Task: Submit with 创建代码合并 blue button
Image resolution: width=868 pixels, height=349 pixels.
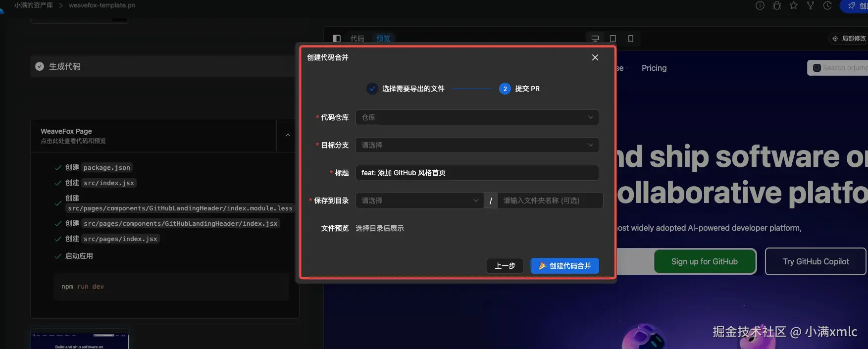Action: tap(565, 266)
